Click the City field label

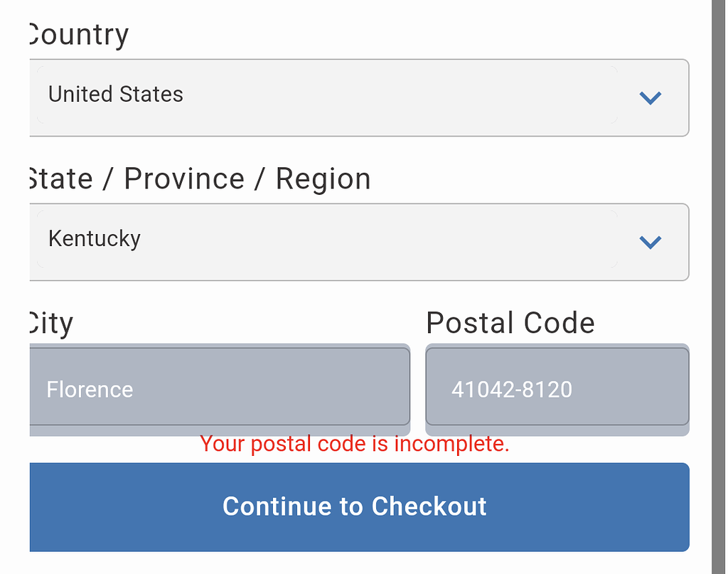pos(50,324)
